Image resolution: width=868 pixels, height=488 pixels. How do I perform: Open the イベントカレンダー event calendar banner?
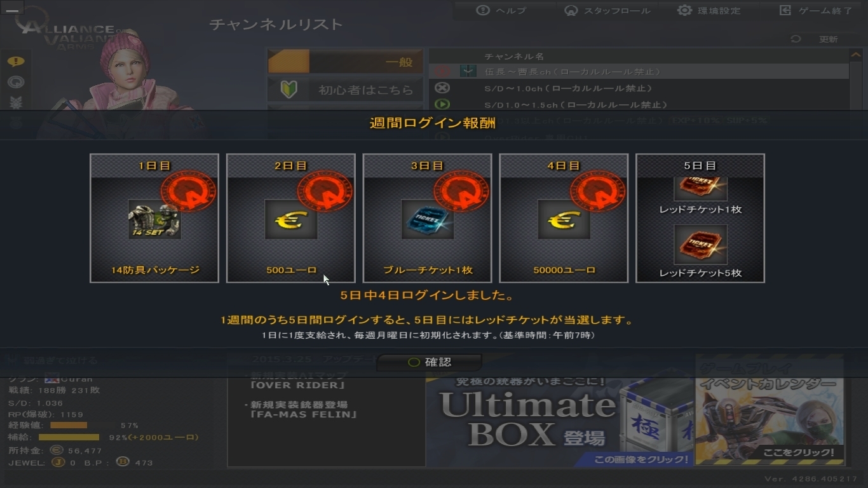[770, 410]
